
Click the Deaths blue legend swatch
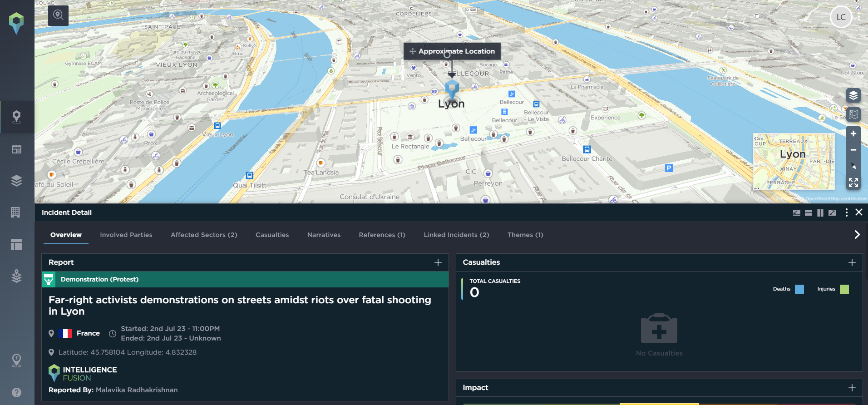[799, 289]
